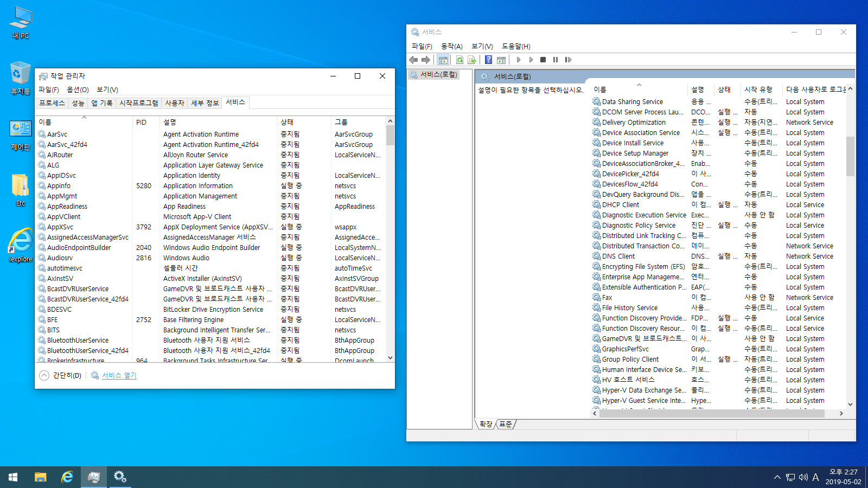The image size is (868, 488).
Task: Select Group Policy Client service
Action: [x=718, y=359]
